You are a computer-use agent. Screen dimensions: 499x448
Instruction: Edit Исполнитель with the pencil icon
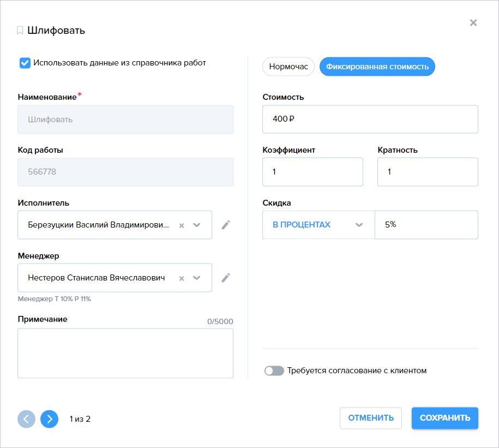coord(226,225)
